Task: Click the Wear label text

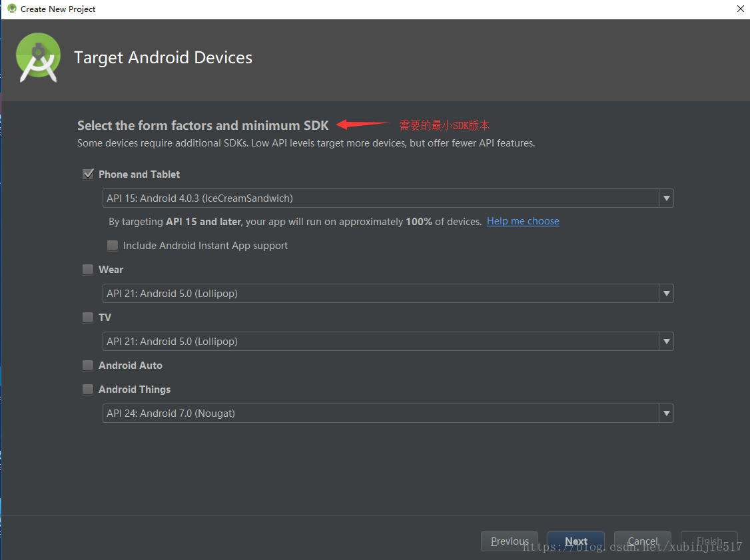Action: (111, 269)
